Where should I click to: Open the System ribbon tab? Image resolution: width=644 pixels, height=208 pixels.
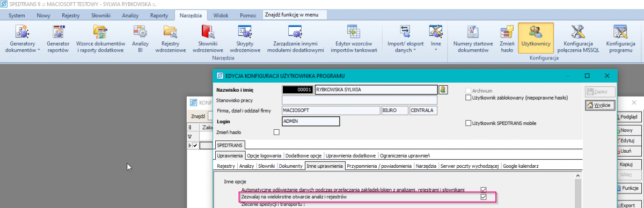(x=17, y=16)
